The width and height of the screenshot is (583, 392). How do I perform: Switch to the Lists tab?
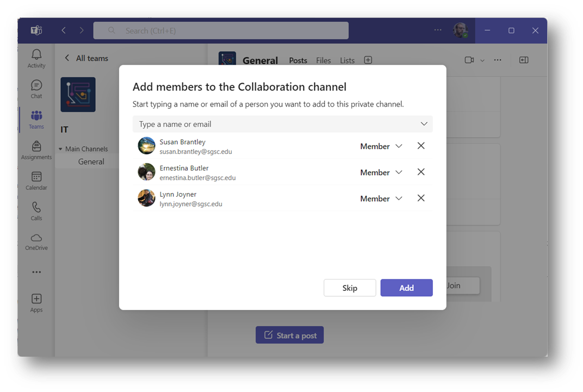pos(347,60)
